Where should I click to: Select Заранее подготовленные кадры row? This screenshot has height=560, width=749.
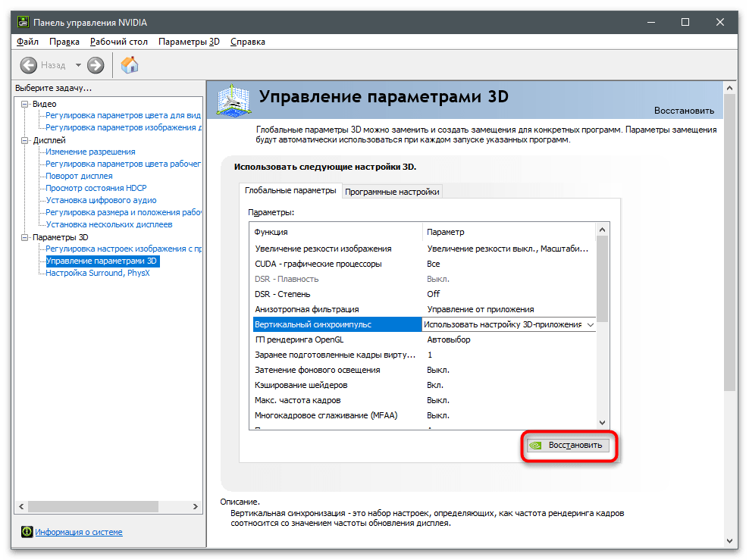[423, 355]
